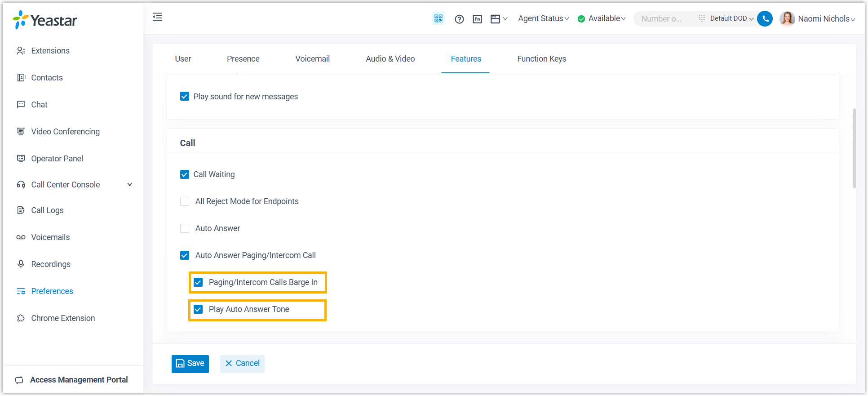Image resolution: width=868 pixels, height=396 pixels.
Task: Open the Operator Panel
Action: pyautogui.click(x=57, y=159)
